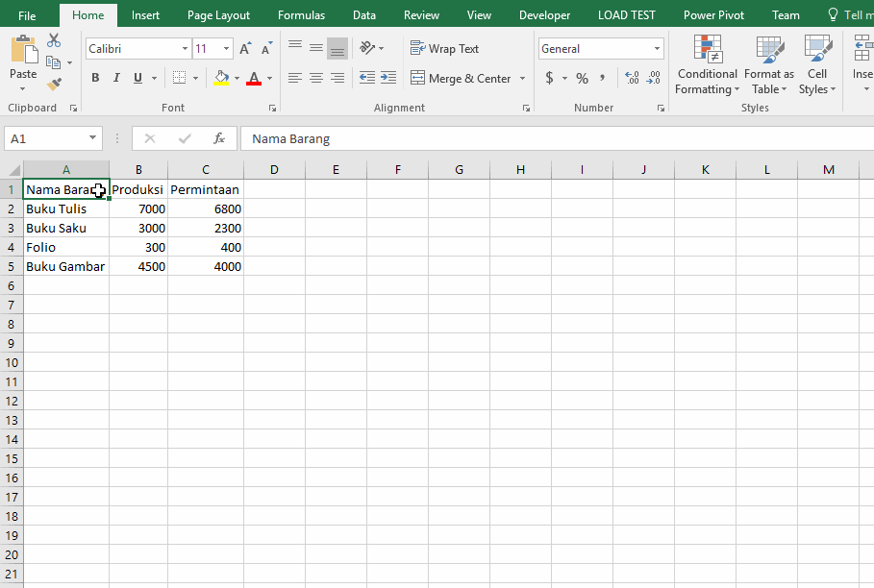Open Number format dialog launcher
This screenshot has width=874, height=588.
tap(662, 108)
